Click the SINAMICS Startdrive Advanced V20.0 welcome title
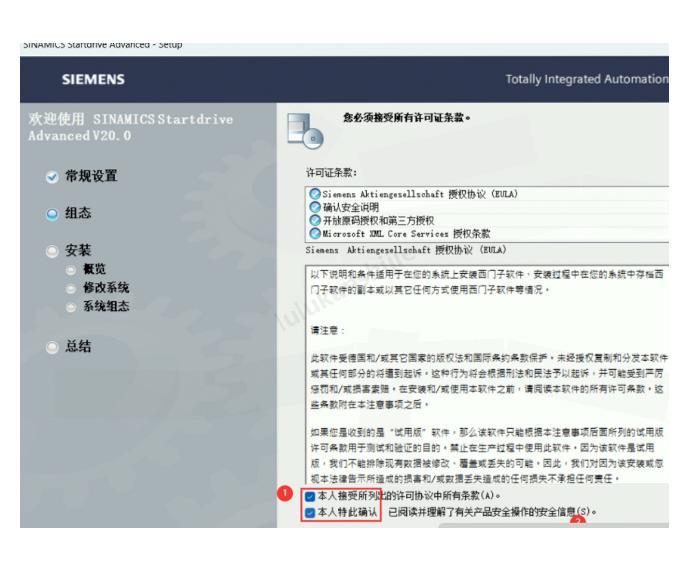The width and height of the screenshot is (690, 572). [131, 127]
